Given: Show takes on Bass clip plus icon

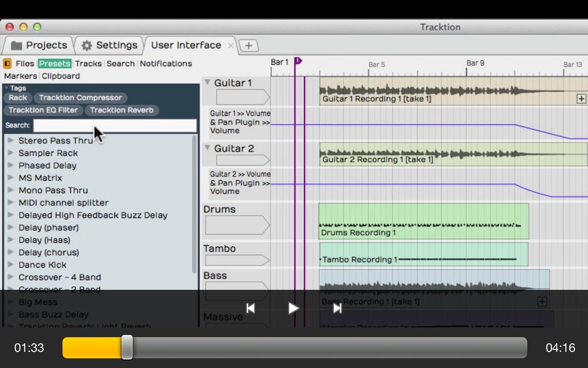Looking at the screenshot, I should pos(542,302).
